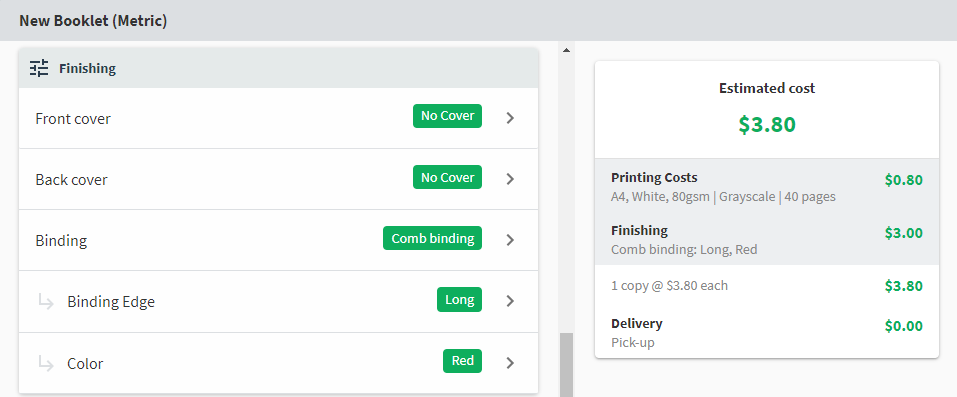This screenshot has height=397, width=957.
Task: Click the sub-option arrow icon beside Binding Edge
Action: (46, 301)
